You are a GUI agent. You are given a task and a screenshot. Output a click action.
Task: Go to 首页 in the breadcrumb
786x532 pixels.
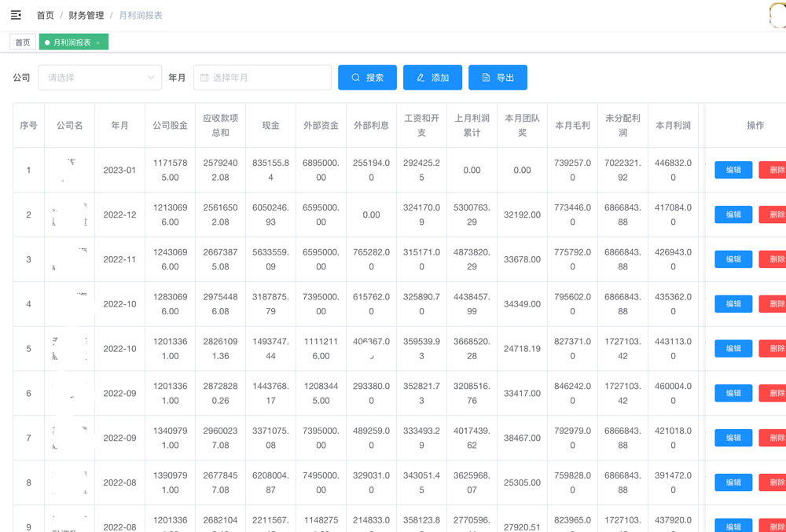coord(46,15)
